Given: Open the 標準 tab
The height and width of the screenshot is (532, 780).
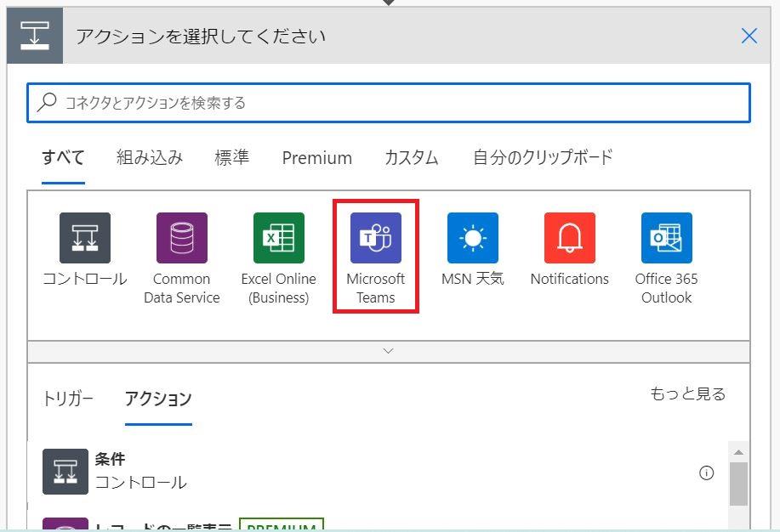Looking at the screenshot, I should click(x=232, y=157).
